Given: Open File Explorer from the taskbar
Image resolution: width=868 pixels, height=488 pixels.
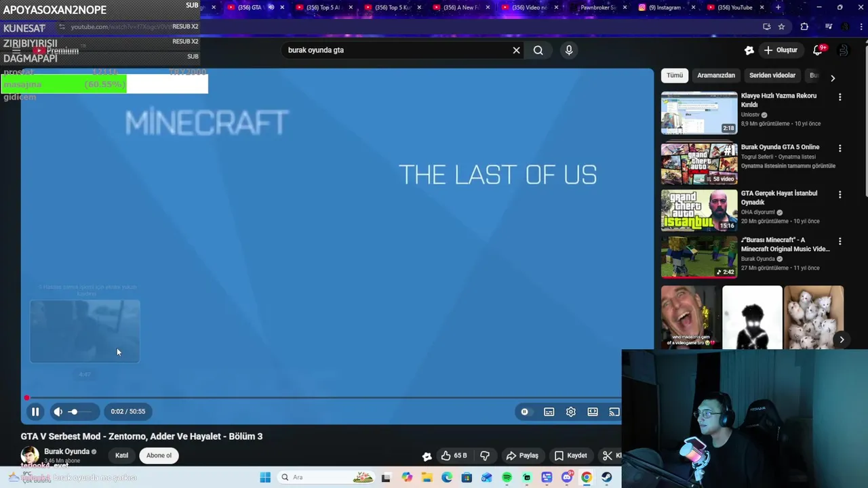Looking at the screenshot, I should 427,477.
